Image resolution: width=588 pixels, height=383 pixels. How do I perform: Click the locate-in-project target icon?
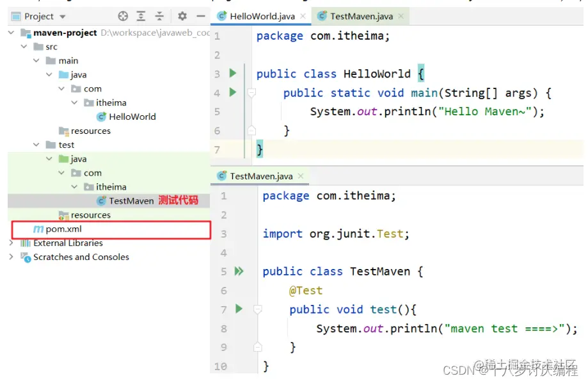point(123,16)
